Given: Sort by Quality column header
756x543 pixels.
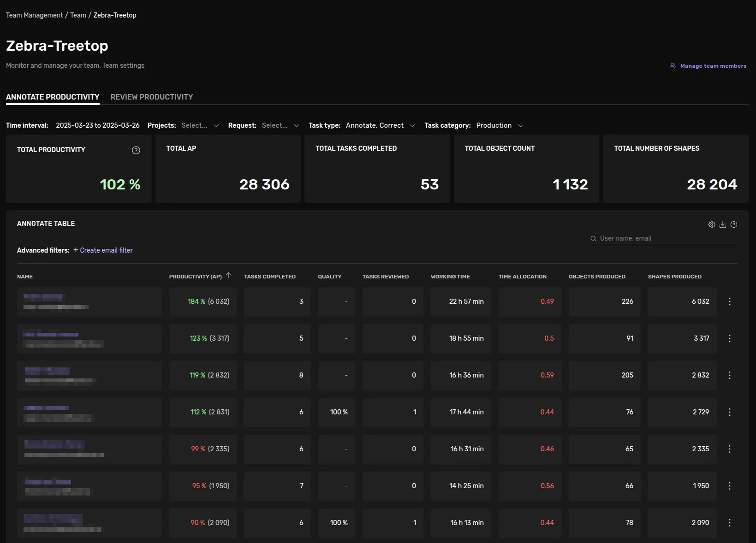Looking at the screenshot, I should click(x=330, y=277).
